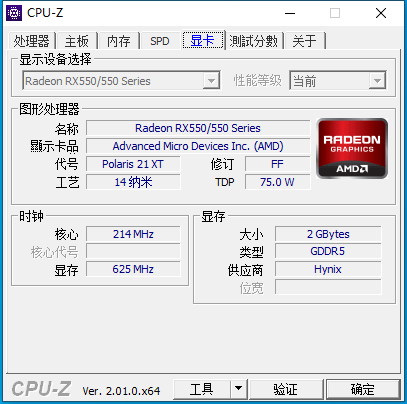Click the memory type GDDR5 field
The width and height of the screenshot is (407, 404).
pyautogui.click(x=328, y=251)
